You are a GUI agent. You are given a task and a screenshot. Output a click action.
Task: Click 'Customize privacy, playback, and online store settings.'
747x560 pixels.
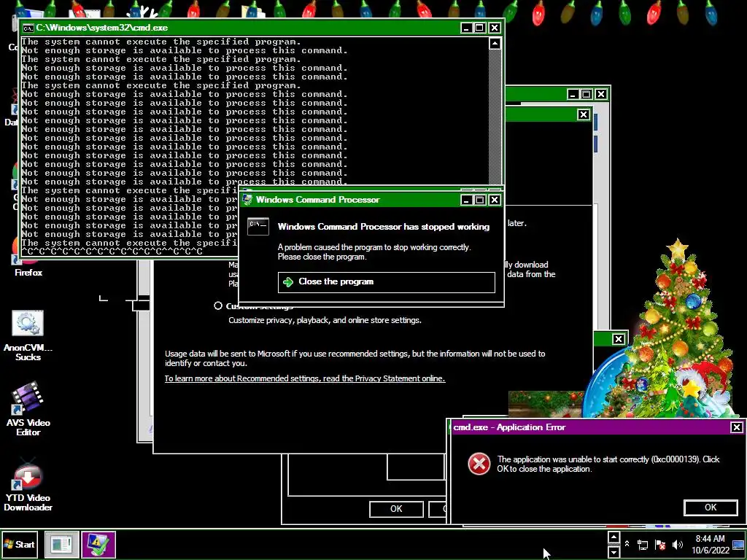click(325, 320)
